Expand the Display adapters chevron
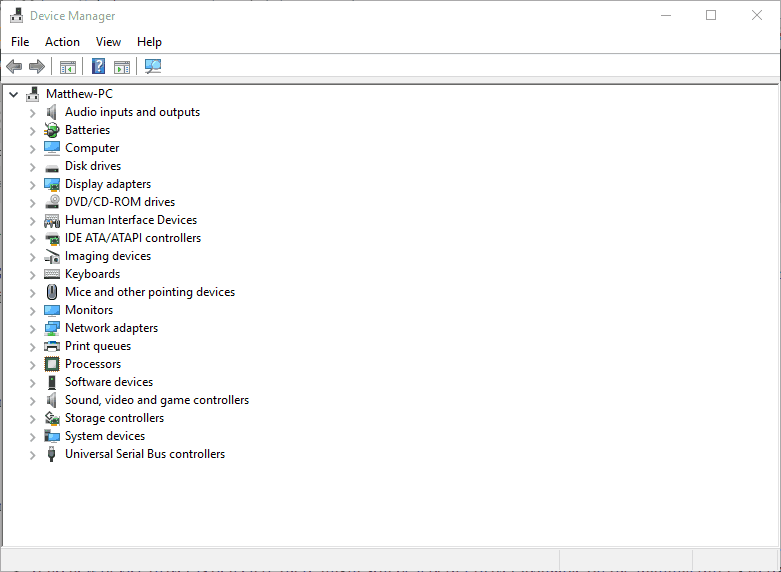The image size is (781, 572). (x=32, y=185)
